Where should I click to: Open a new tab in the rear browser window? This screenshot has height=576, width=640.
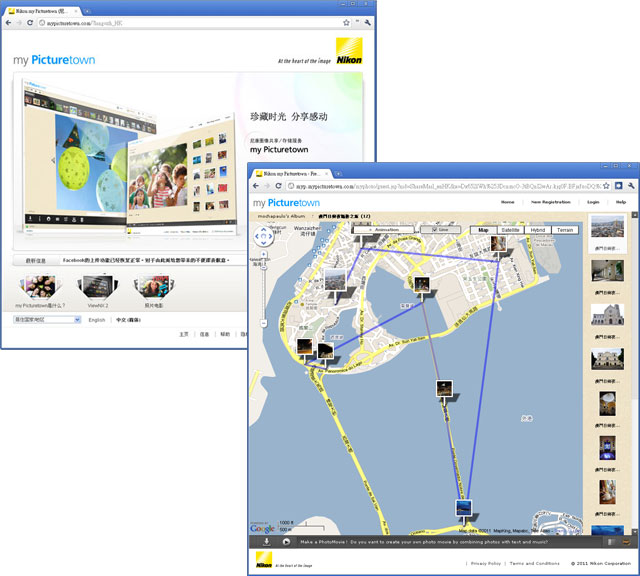click(x=87, y=11)
